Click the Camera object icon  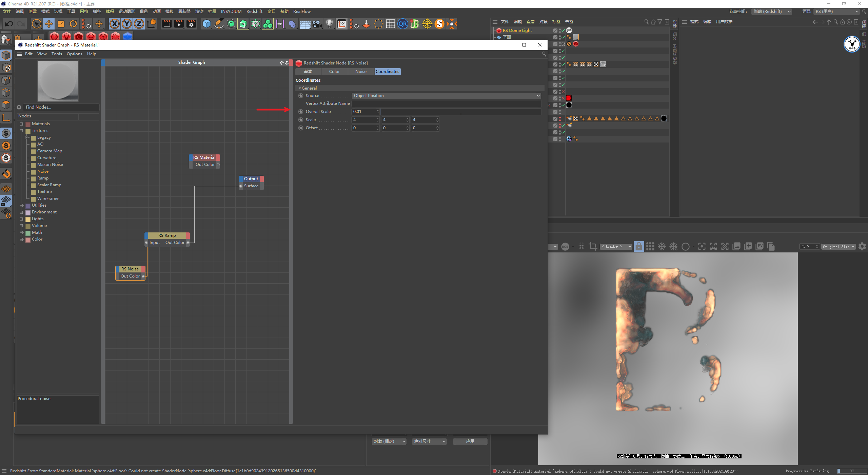tap(317, 24)
